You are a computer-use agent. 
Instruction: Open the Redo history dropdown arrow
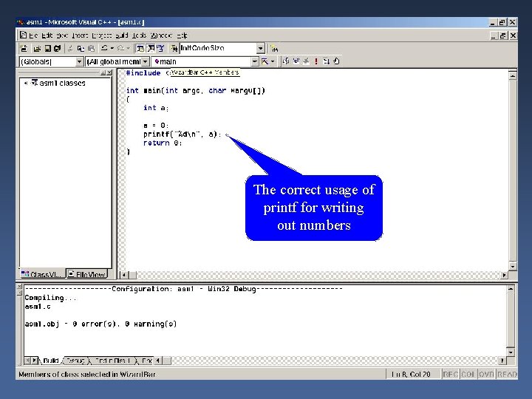[x=128, y=49]
